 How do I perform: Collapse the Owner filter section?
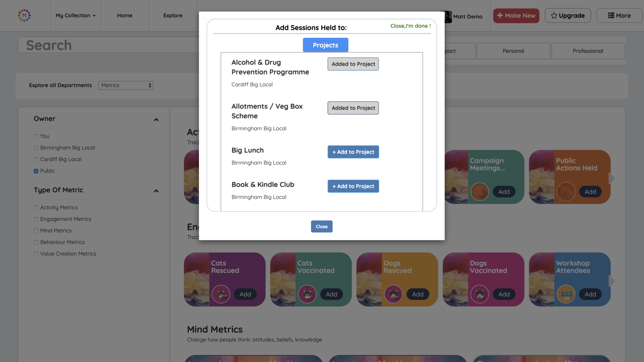[x=156, y=119]
